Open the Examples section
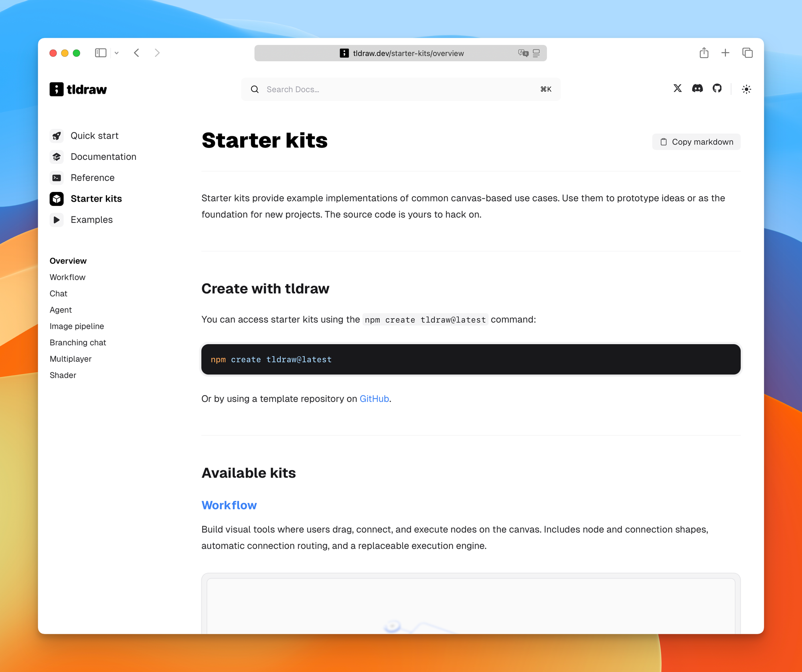The width and height of the screenshot is (802, 672). click(x=92, y=220)
